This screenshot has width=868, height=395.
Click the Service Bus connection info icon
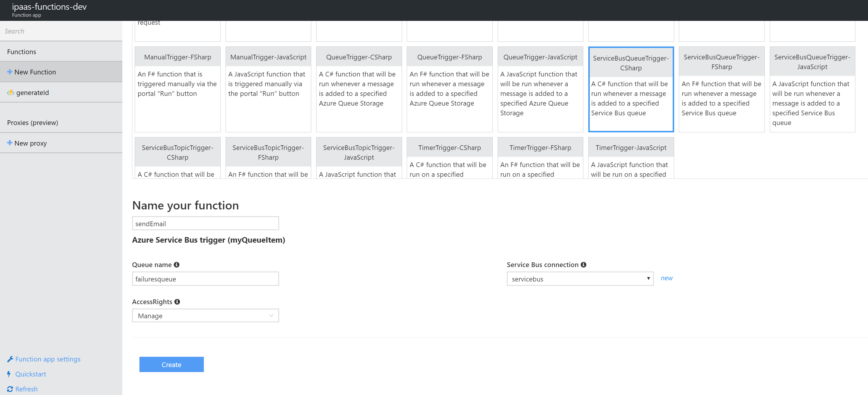583,265
